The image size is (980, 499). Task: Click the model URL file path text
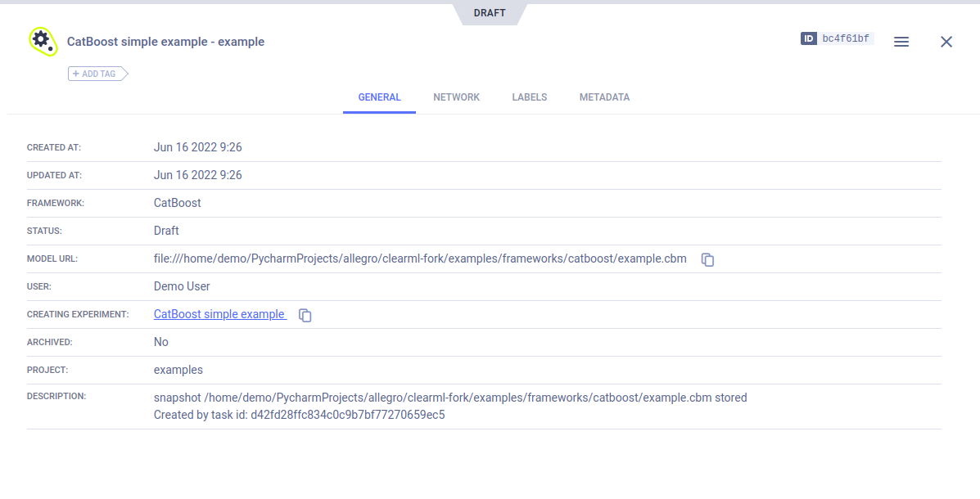coord(420,258)
